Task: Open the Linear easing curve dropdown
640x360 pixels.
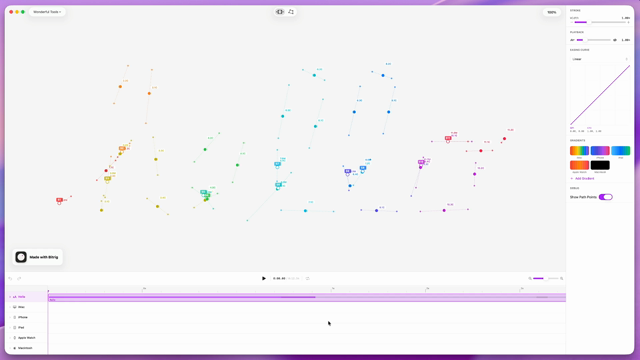Action: point(600,59)
